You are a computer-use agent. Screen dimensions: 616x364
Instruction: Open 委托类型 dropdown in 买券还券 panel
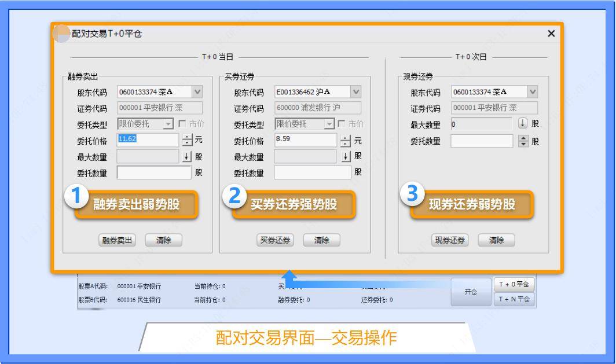pyautogui.click(x=329, y=124)
